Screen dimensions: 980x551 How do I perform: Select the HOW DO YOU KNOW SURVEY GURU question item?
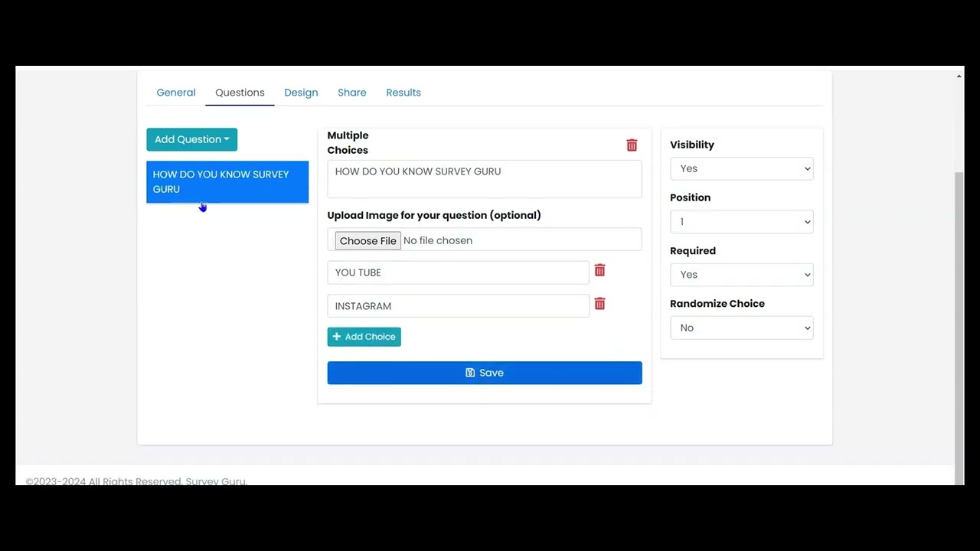[227, 182]
